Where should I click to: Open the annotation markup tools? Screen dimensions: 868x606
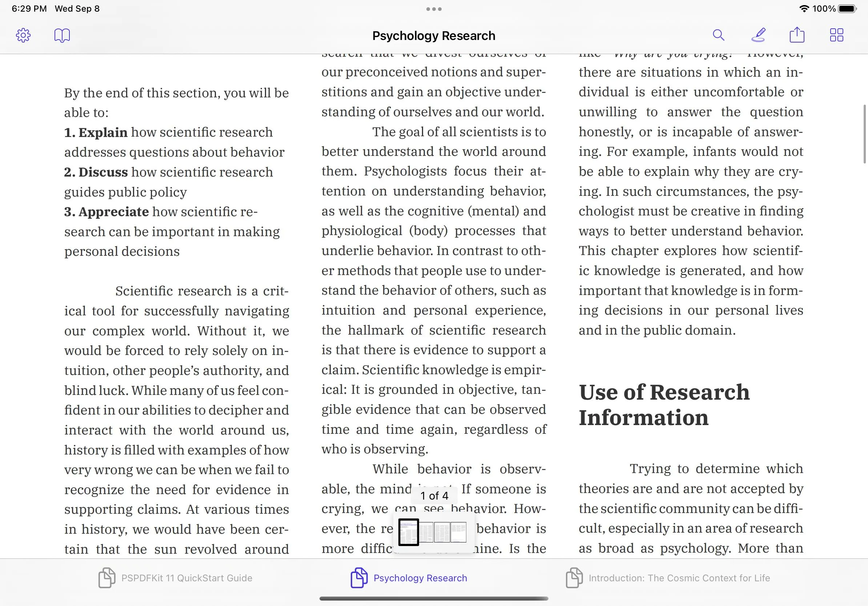click(x=758, y=35)
